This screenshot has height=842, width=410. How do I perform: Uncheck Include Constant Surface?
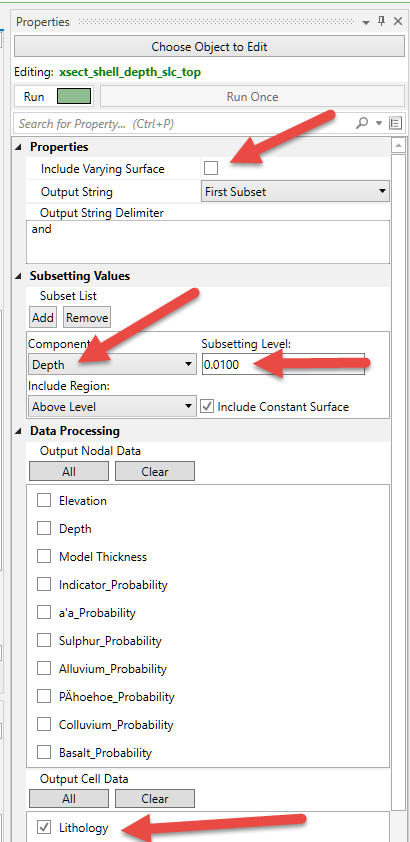point(207,407)
